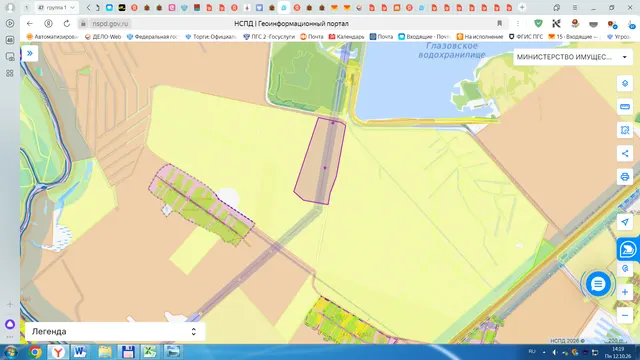
Task: Open the Excel taskbar icon
Action: 150,352
